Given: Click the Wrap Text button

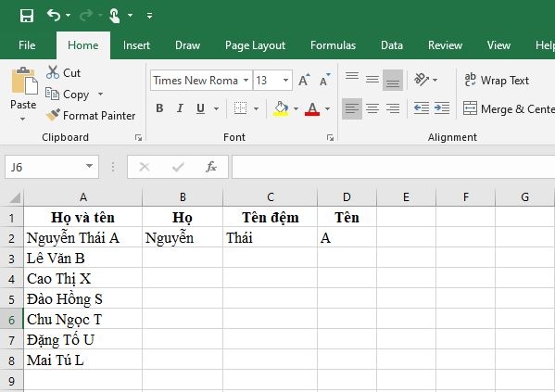Looking at the screenshot, I should 497,81.
